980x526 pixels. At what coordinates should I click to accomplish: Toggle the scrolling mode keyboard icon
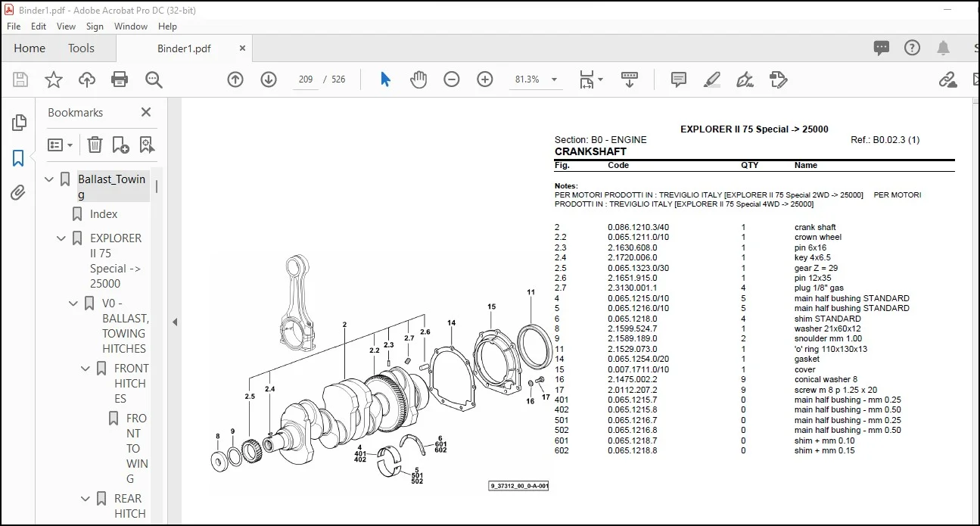[630, 79]
